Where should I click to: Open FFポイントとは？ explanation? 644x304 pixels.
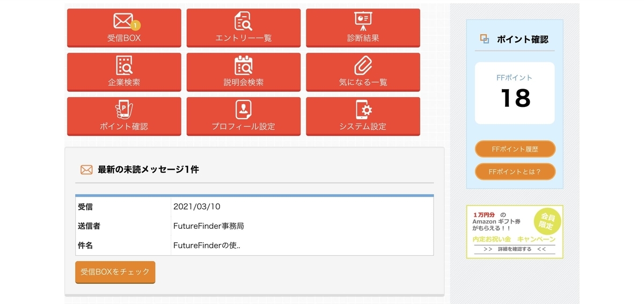coord(515,171)
